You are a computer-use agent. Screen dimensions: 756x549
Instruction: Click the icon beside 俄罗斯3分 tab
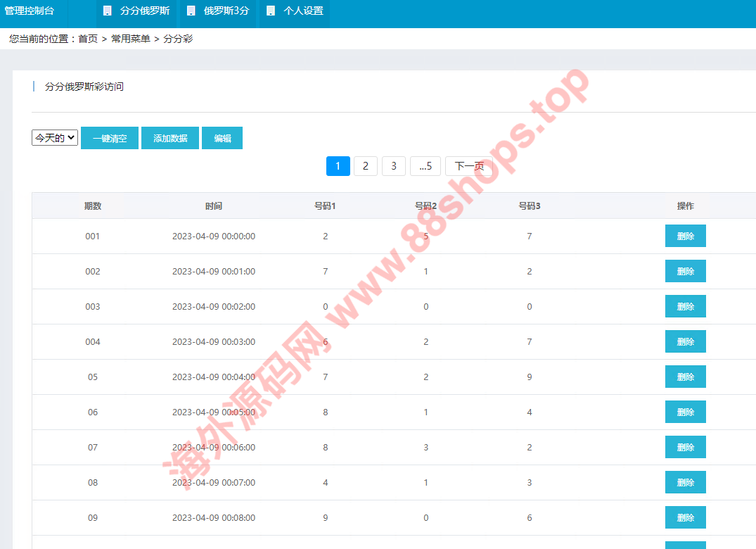click(191, 11)
